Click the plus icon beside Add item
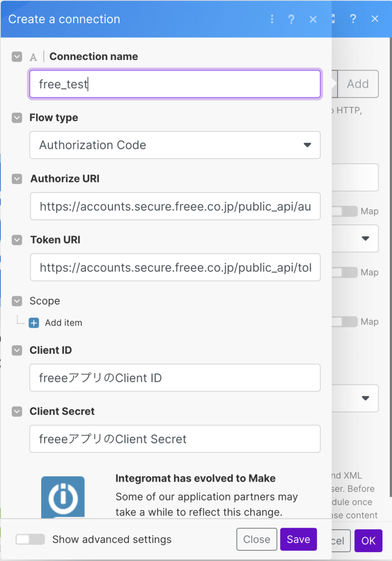This screenshot has width=392, height=561. 34,323
